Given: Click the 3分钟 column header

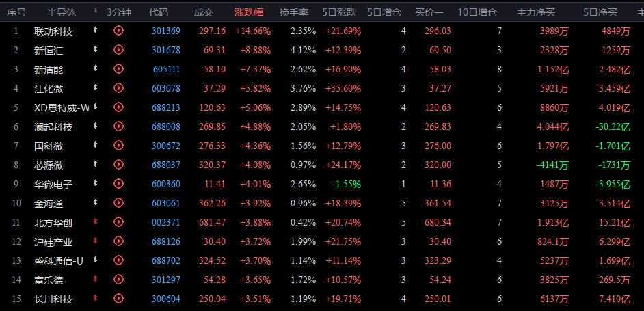Looking at the screenshot, I should 119,13.
